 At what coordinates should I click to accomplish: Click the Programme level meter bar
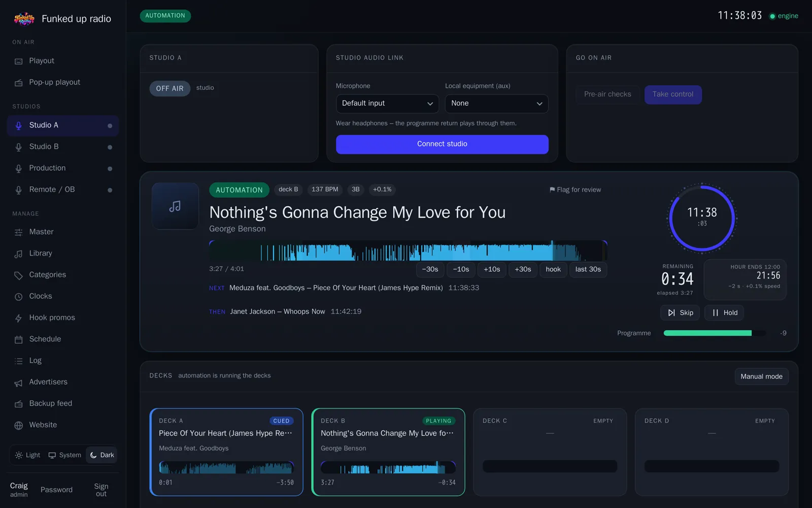pyautogui.click(x=715, y=333)
